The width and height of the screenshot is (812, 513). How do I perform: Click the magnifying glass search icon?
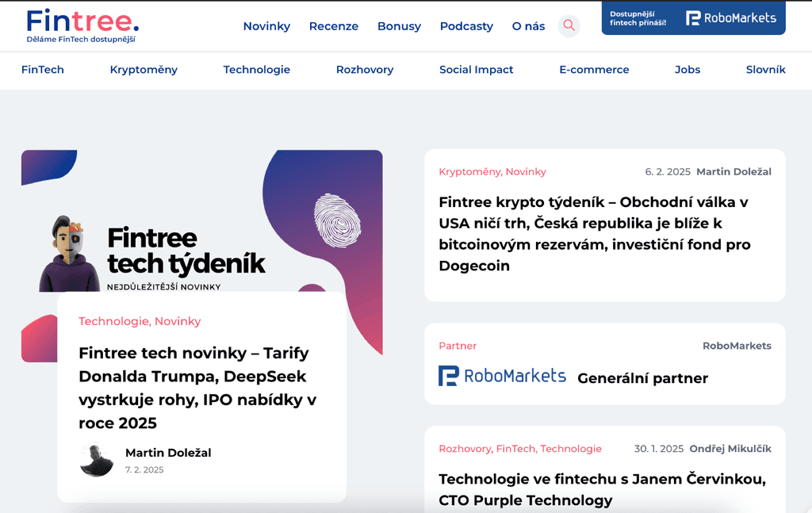[x=569, y=25]
